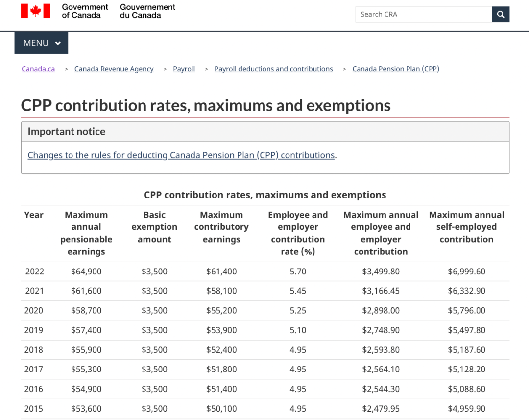Click the $61,600 pensionable earnings cell

tap(86, 291)
